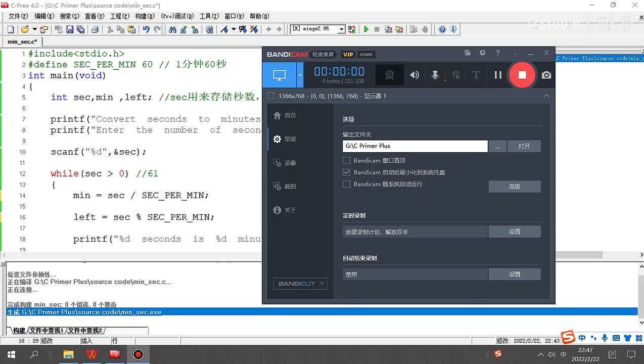This screenshot has width=644, height=364.
Task: Open the mingw2.95 compiler dropdown
Action: pos(341,29)
